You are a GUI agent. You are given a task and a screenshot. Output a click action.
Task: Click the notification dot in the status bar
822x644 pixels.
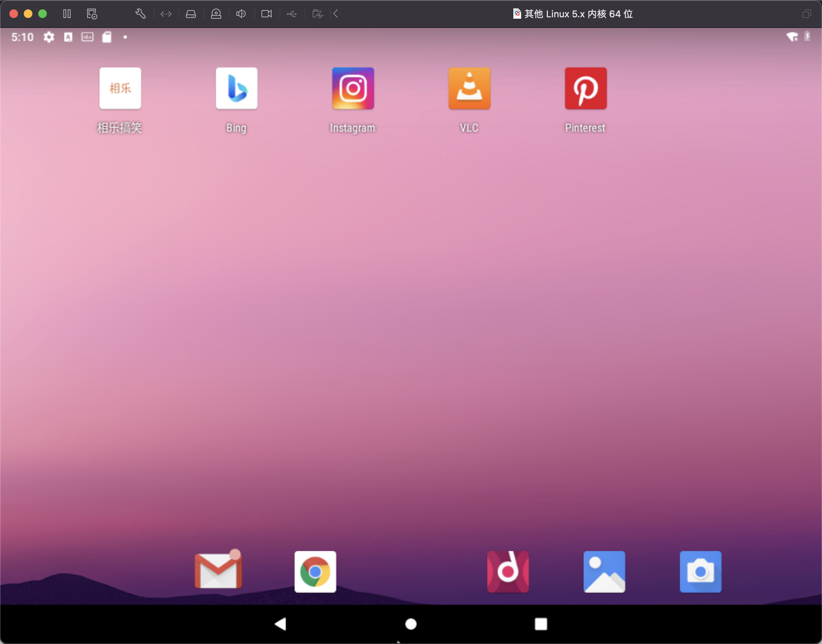click(125, 37)
